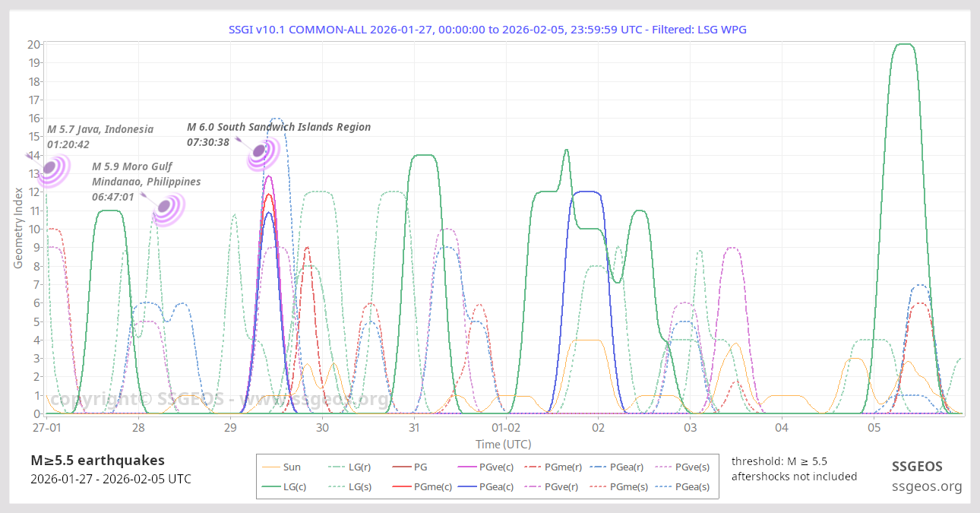The image size is (980, 513).
Task: Click the M 5.7 Java earthquake marker
Action: tap(52, 169)
